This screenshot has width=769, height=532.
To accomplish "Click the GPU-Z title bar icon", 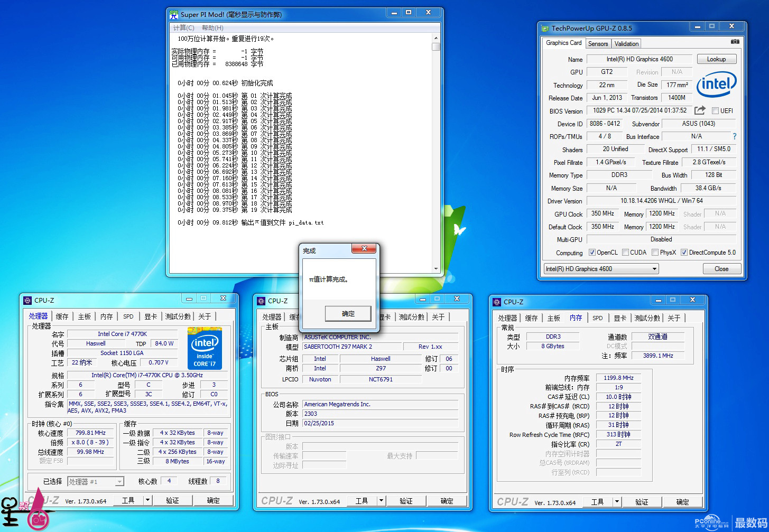I will pyautogui.click(x=546, y=28).
